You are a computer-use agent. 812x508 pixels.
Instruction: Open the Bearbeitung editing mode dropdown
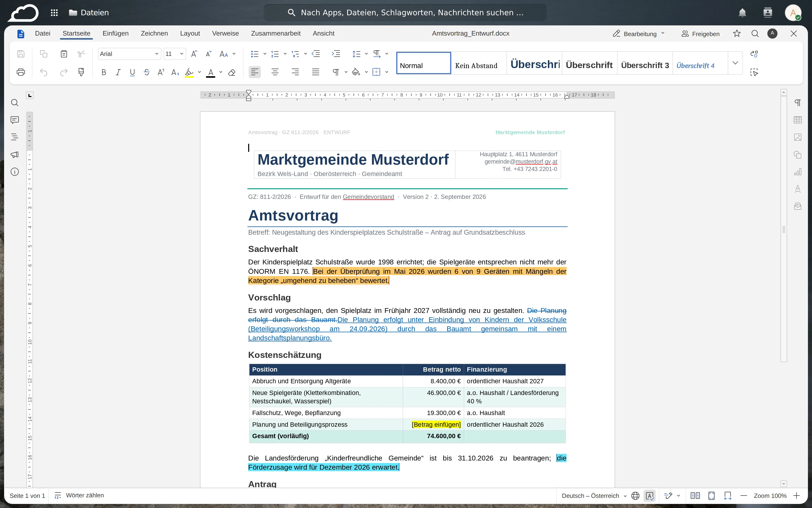coord(638,34)
